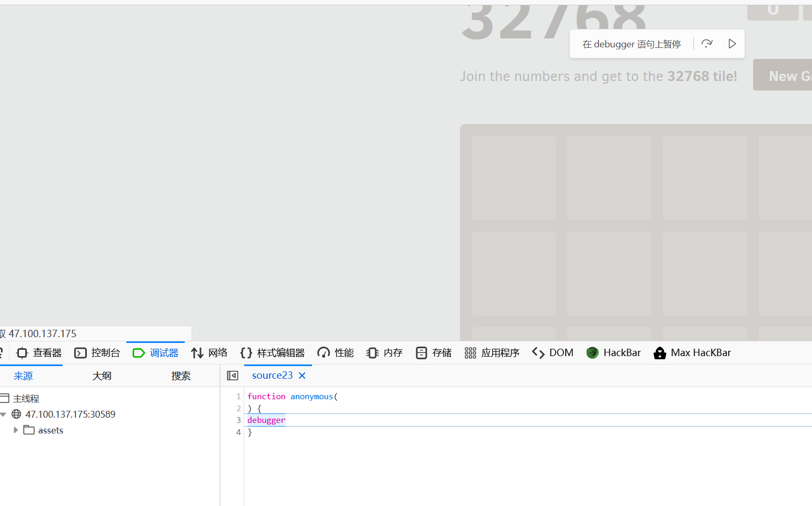The width and height of the screenshot is (812, 506).
Task: Resume execution with the play icon
Action: point(731,44)
